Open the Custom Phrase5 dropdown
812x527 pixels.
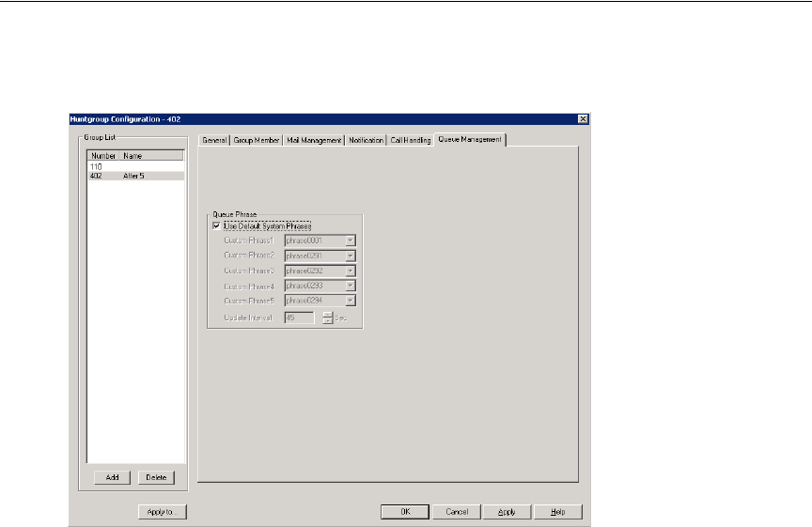coord(350,301)
